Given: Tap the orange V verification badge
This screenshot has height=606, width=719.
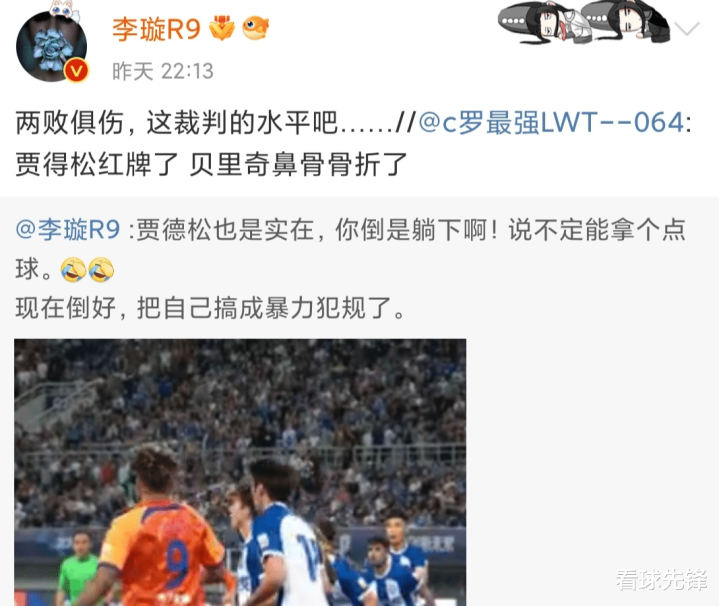Looking at the screenshot, I should (76, 71).
